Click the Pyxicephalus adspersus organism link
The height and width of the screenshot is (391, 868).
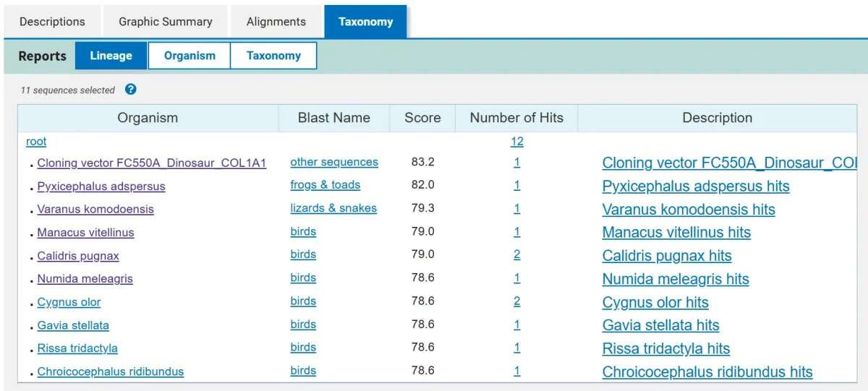coord(101,186)
